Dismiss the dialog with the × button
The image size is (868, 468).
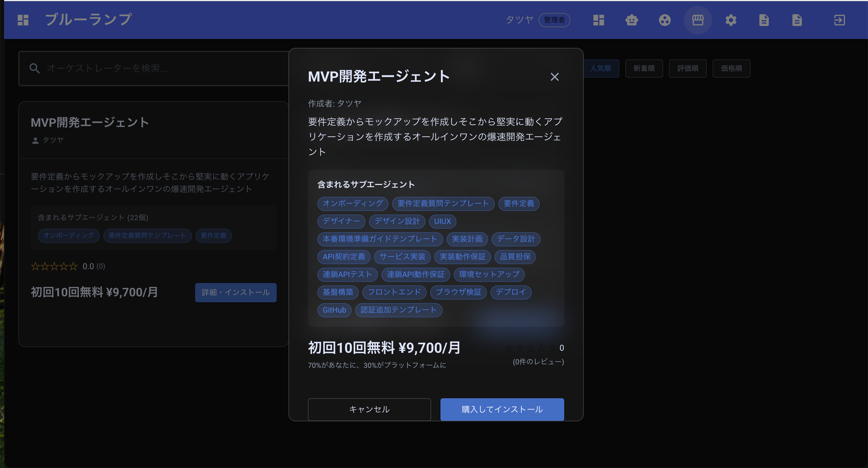555,77
